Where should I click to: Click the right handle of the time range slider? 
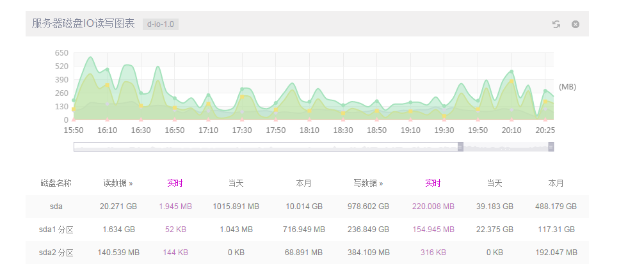click(551, 147)
